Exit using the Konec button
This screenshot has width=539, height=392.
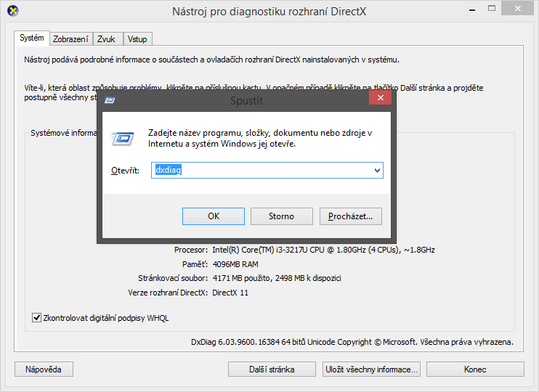click(x=475, y=369)
